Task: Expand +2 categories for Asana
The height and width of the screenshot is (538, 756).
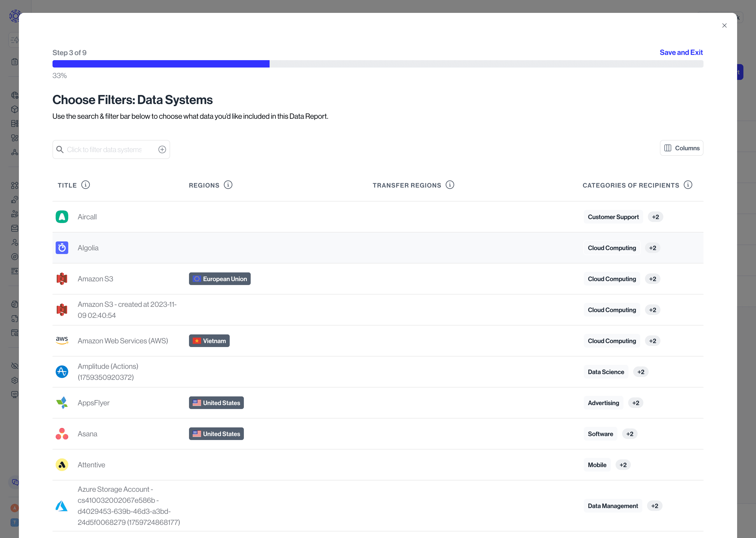Action: point(629,434)
